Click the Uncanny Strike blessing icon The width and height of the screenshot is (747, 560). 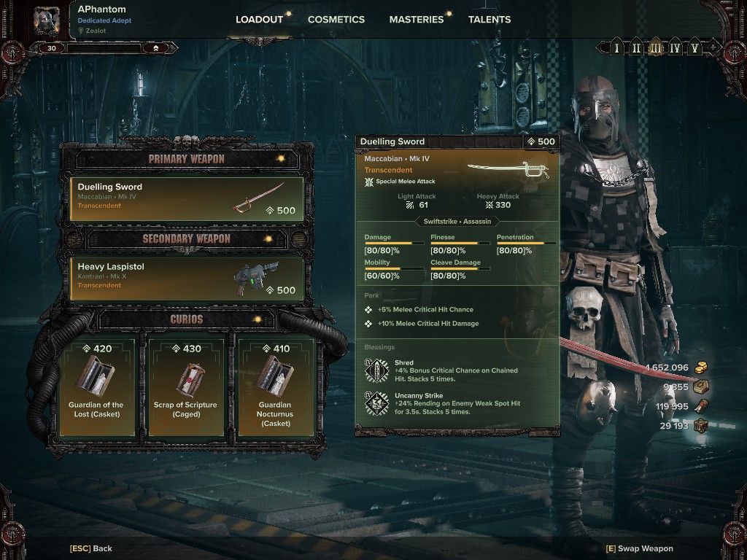[x=376, y=403]
